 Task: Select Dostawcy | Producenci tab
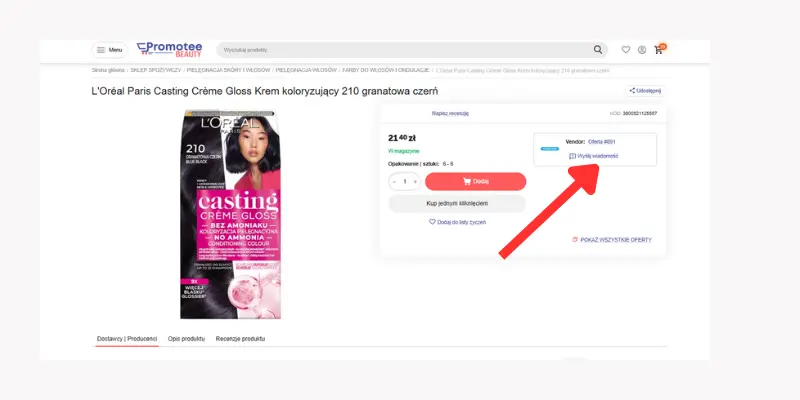tap(127, 339)
